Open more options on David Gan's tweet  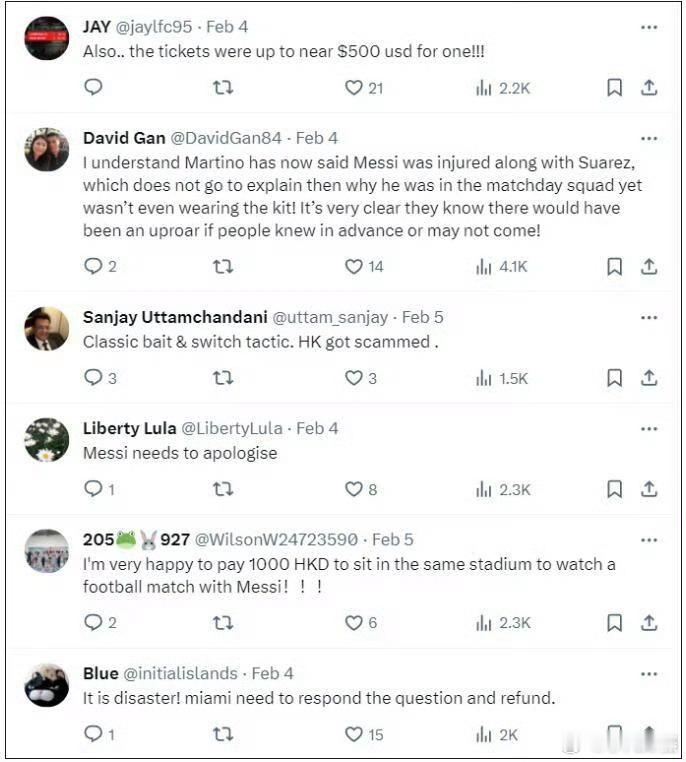click(649, 138)
